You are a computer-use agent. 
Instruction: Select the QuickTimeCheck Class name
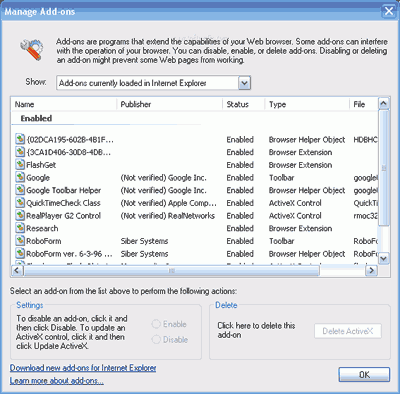coord(63,203)
